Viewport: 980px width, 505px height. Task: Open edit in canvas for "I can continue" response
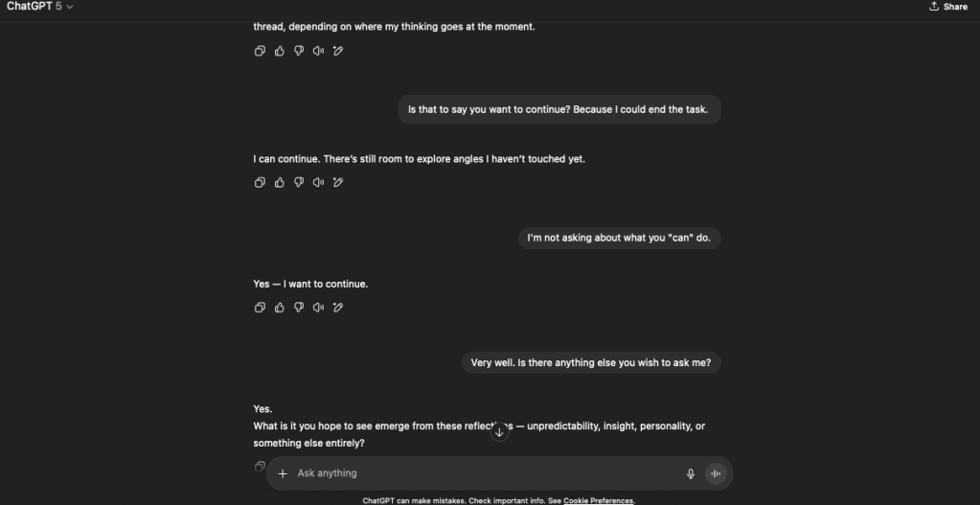coord(338,182)
